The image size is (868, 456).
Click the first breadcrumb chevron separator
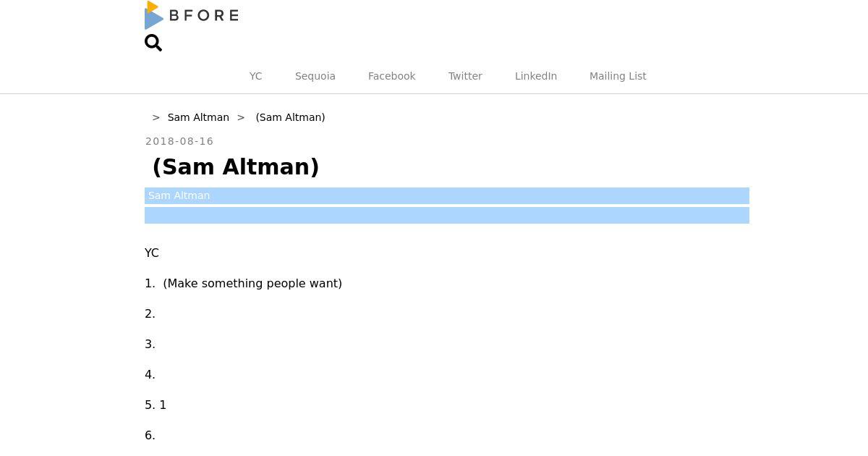(156, 117)
